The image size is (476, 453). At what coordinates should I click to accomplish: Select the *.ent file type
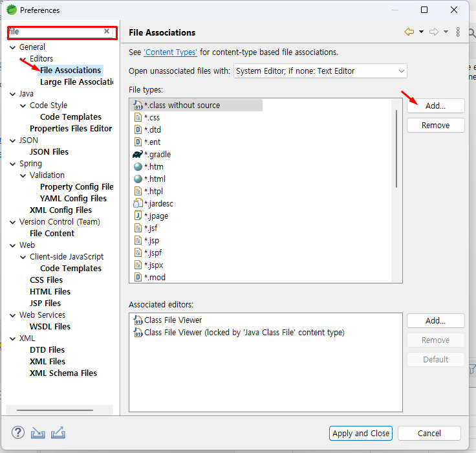click(x=147, y=142)
